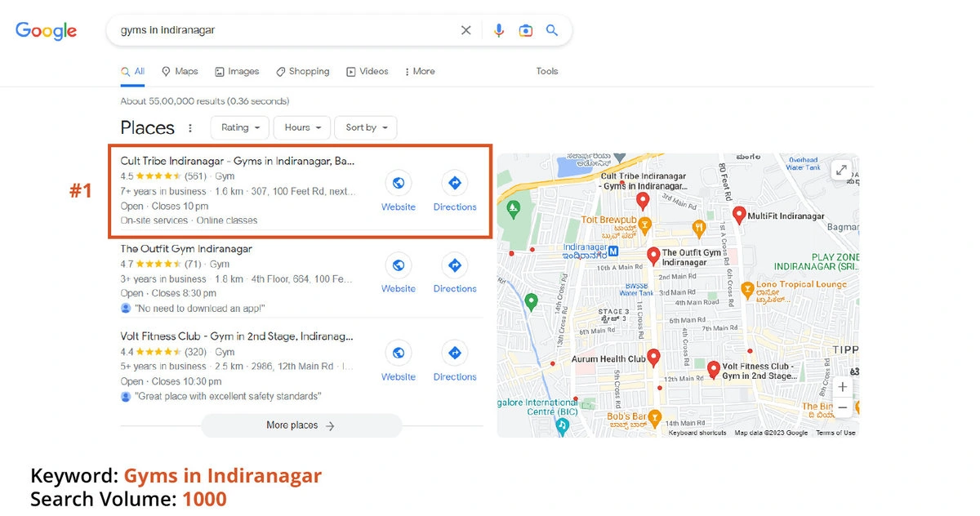The width and height of the screenshot is (980, 516).
Task: Expand the More search menu
Action: click(420, 72)
